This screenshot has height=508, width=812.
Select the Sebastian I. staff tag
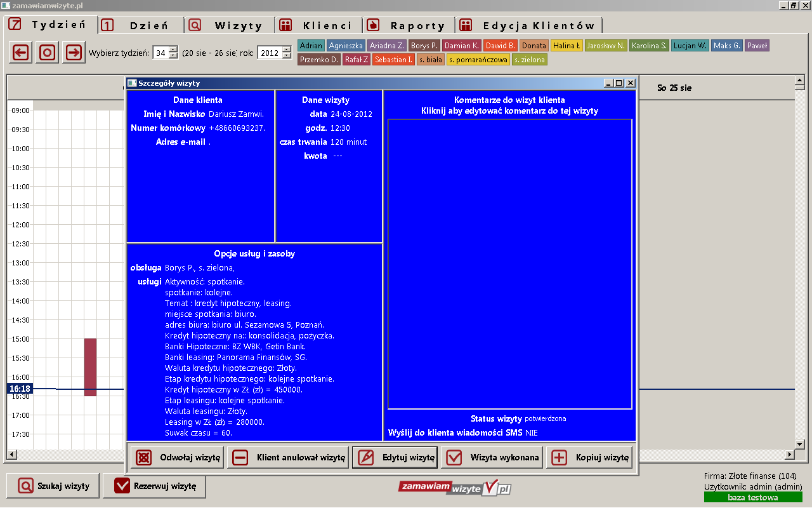click(393, 60)
